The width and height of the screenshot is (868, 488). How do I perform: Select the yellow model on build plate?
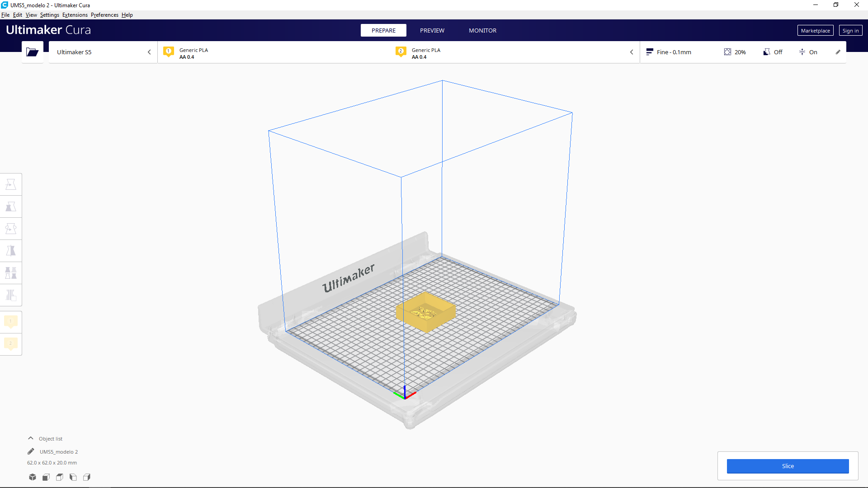[425, 312]
